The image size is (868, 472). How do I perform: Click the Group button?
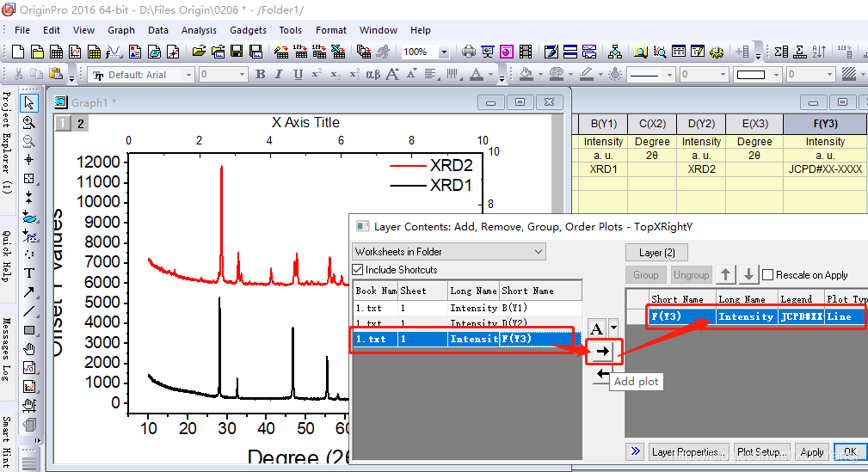645,275
